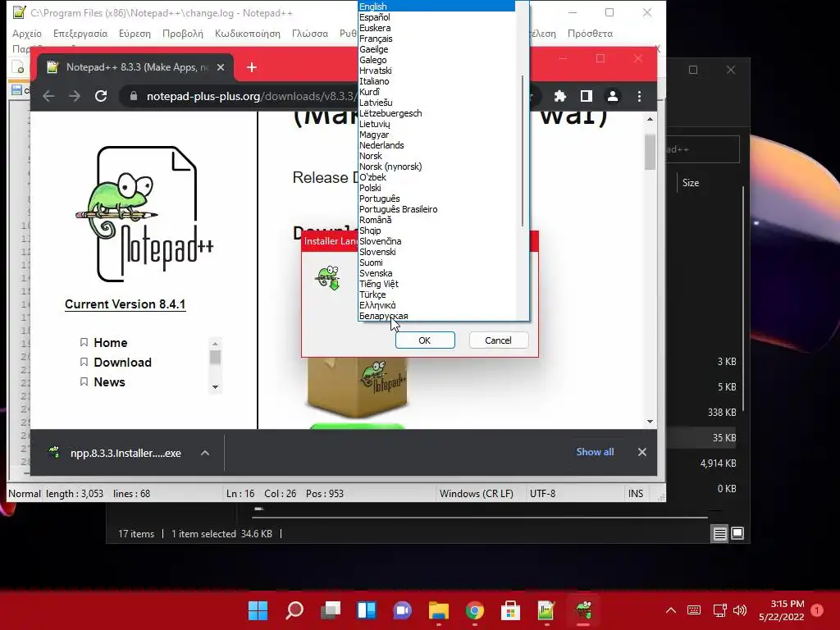The image size is (840, 630).
Task: Select Shqip language entry
Action: (436, 231)
